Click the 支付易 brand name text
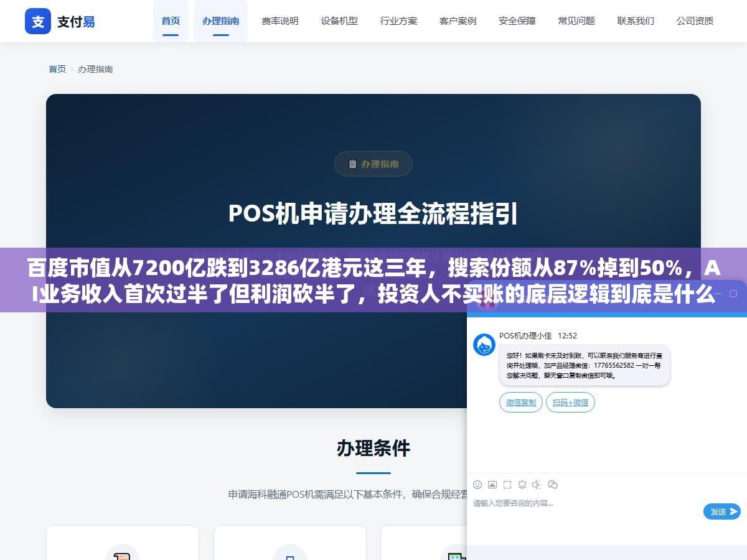 click(76, 22)
